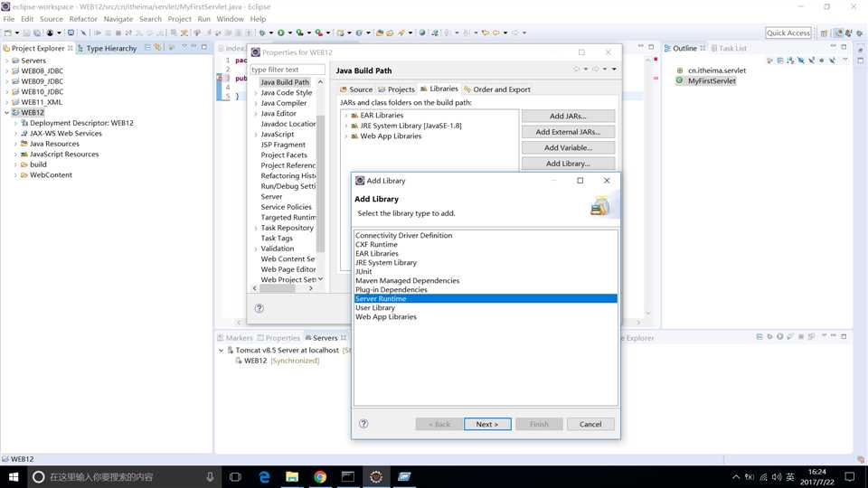
Task: Click the Save toolbar icon
Action: click(x=26, y=33)
